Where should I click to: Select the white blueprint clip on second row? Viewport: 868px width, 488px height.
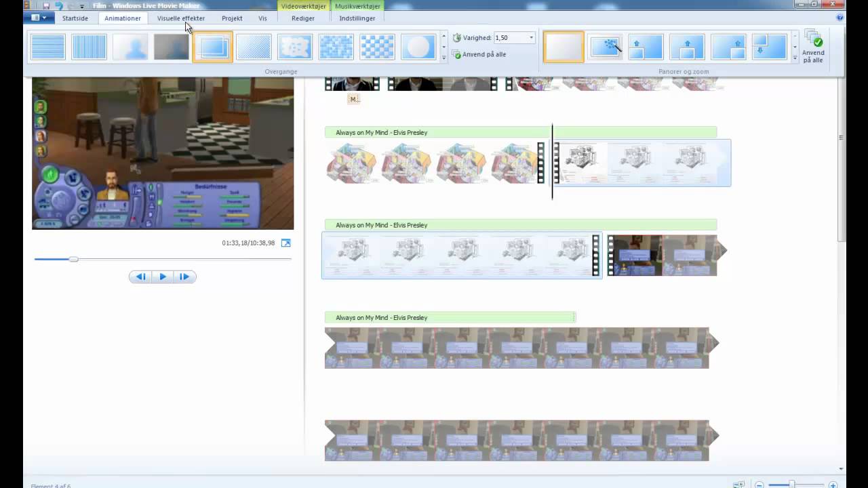(x=642, y=163)
